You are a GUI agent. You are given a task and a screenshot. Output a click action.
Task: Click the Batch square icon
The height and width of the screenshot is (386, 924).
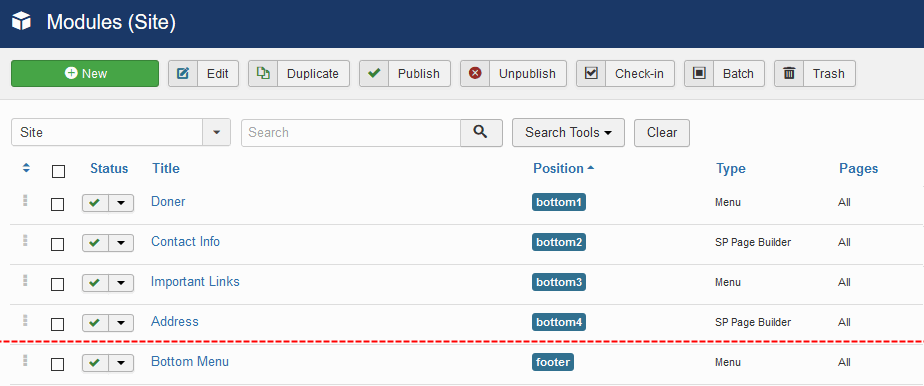pos(699,74)
